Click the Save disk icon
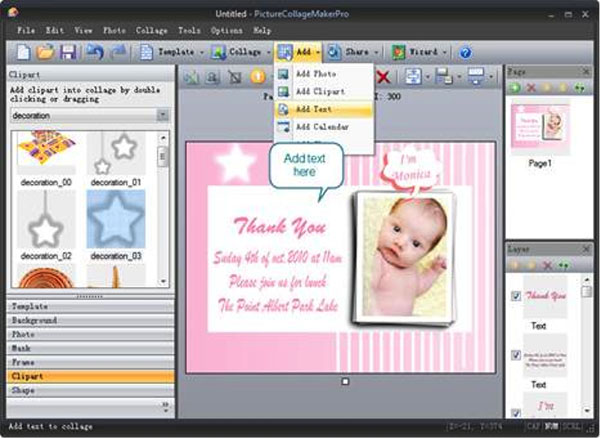 coord(68,51)
